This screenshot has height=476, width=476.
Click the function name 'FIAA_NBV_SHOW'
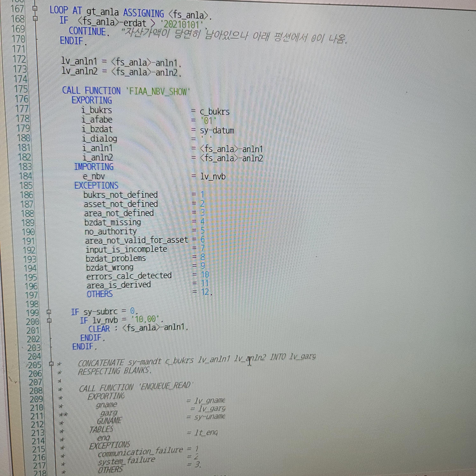(158, 91)
